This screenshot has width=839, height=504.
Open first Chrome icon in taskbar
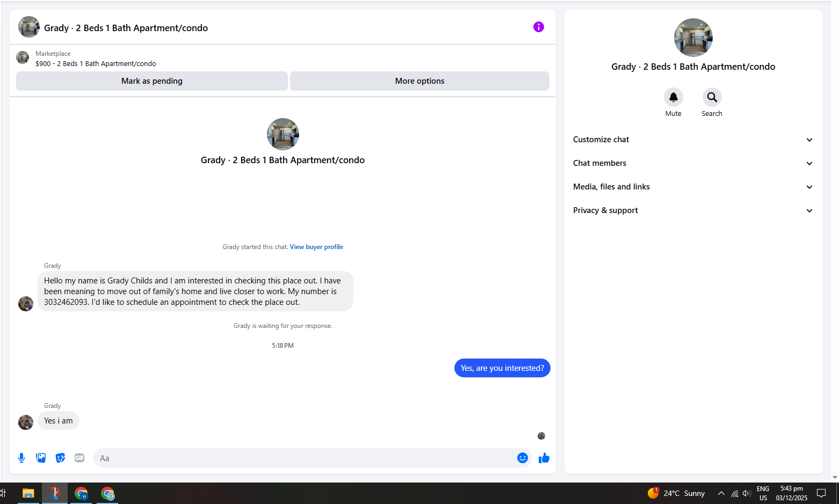81,493
